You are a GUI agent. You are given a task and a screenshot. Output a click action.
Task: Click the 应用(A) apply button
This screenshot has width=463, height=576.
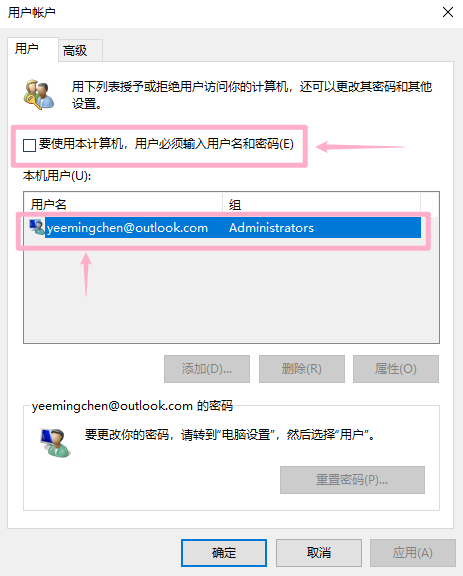[413, 553]
